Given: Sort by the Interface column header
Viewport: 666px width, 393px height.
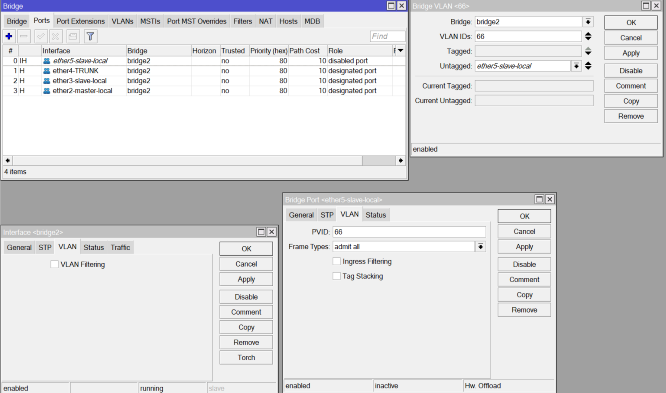Looking at the screenshot, I should (84, 51).
